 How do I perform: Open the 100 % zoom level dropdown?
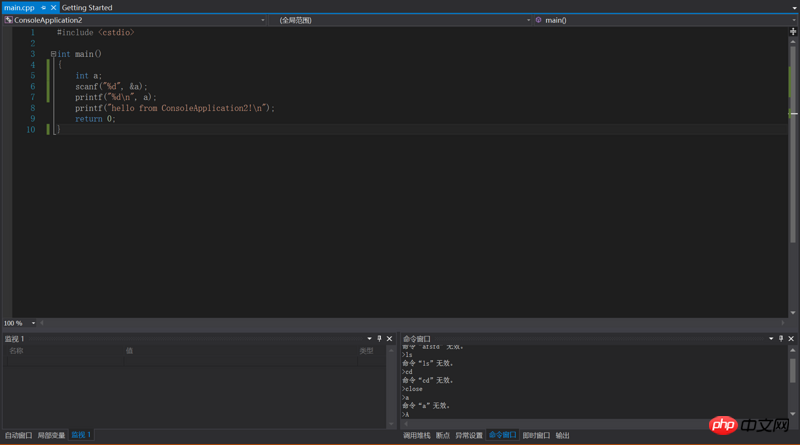(x=33, y=323)
